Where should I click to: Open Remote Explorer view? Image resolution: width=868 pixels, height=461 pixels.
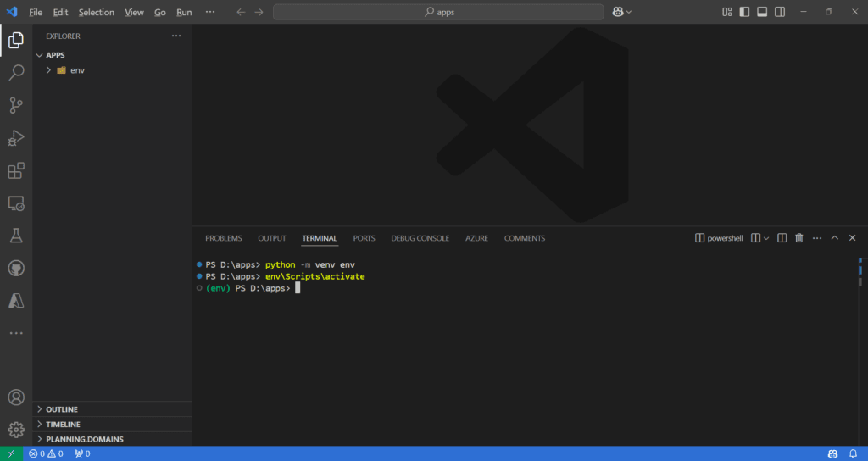coord(16,203)
